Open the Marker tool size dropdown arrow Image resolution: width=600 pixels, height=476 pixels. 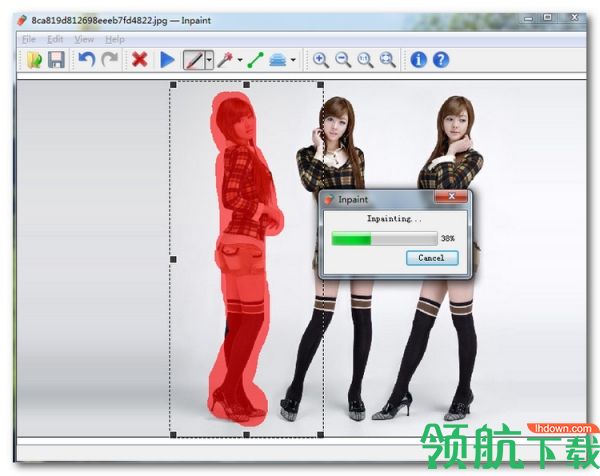(209, 60)
